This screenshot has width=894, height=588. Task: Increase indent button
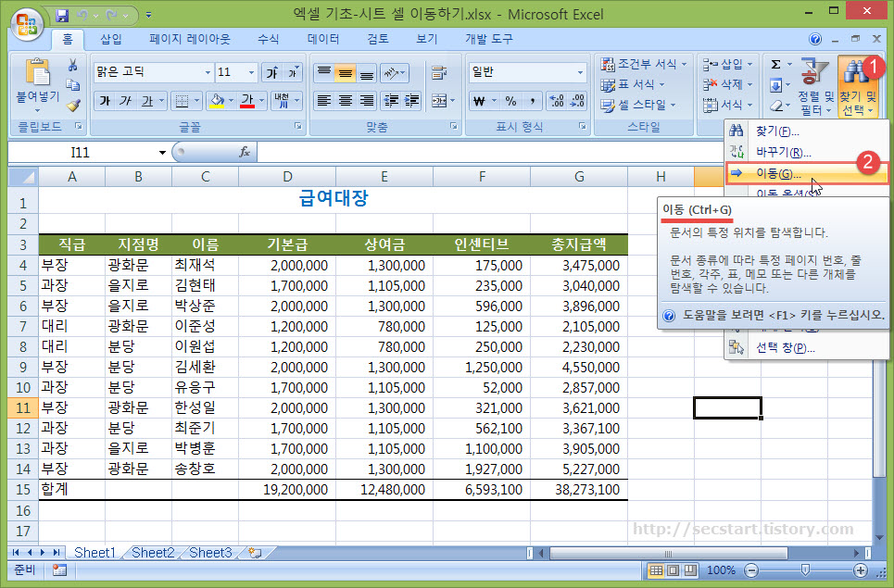pos(411,102)
